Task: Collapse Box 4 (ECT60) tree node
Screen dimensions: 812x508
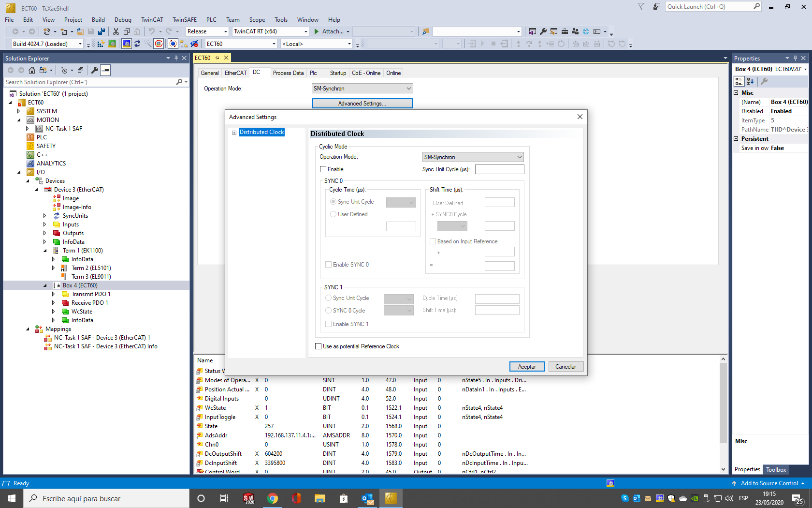Action: (45, 285)
